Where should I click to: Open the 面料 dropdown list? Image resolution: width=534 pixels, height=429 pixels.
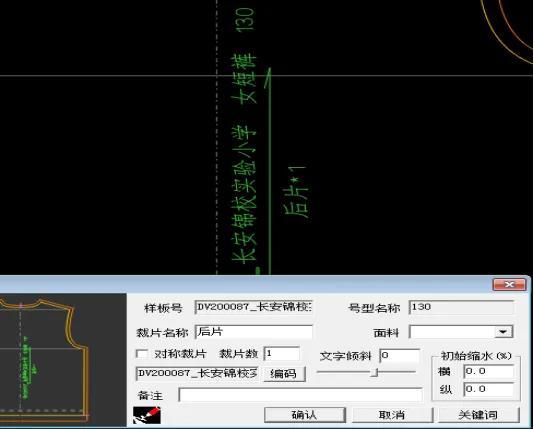[x=504, y=332]
